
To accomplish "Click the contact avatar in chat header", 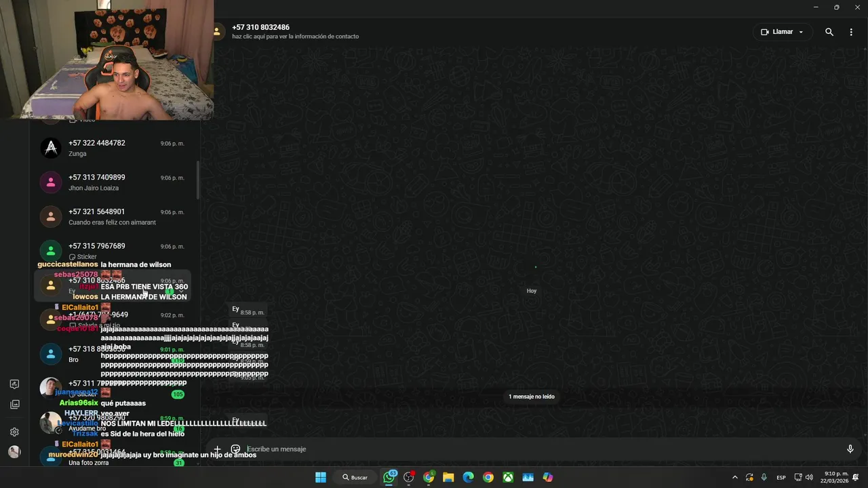I will 217,32.
